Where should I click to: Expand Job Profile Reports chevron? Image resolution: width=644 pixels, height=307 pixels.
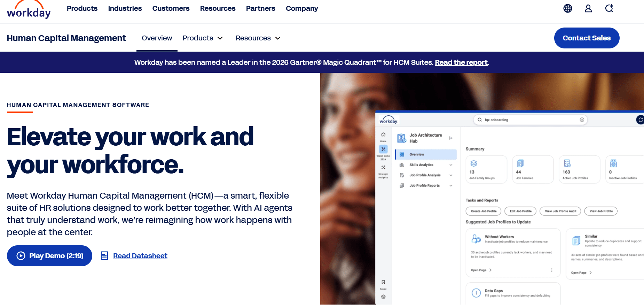[451, 186]
